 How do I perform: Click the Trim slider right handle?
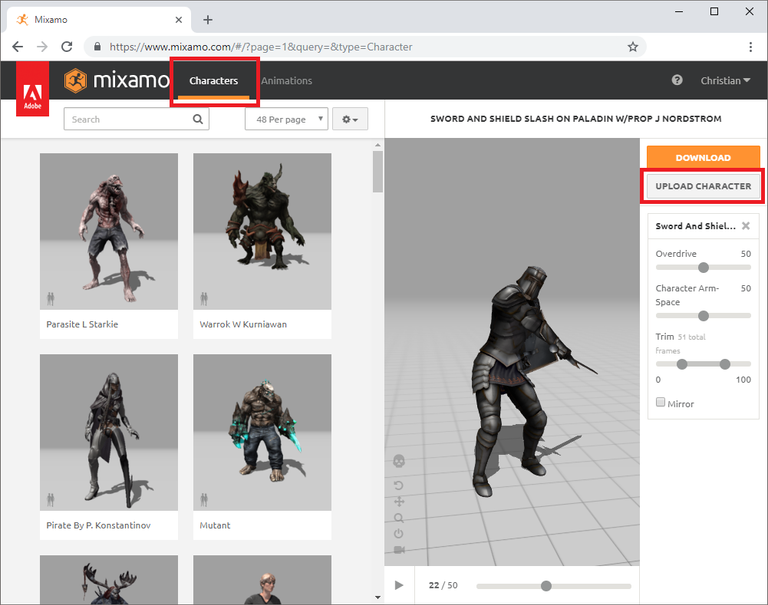pyautogui.click(x=725, y=364)
